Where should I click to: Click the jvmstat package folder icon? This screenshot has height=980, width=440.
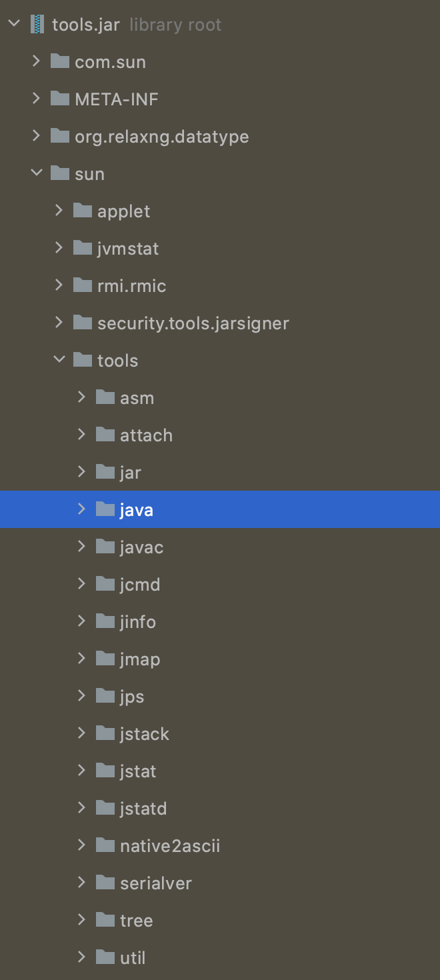(x=83, y=249)
